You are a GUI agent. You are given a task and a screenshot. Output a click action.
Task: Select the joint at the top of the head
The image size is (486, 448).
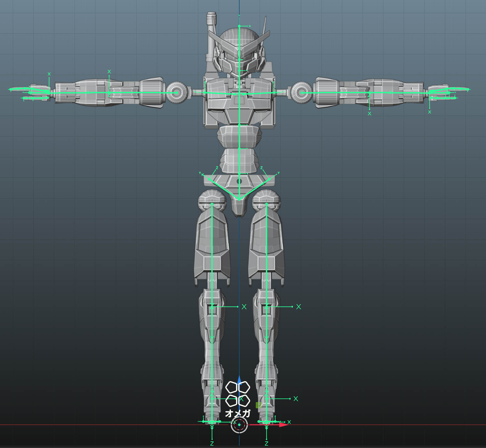[x=239, y=26]
